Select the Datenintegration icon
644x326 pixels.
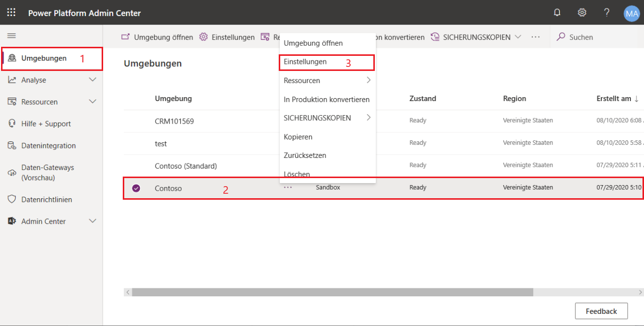point(12,145)
